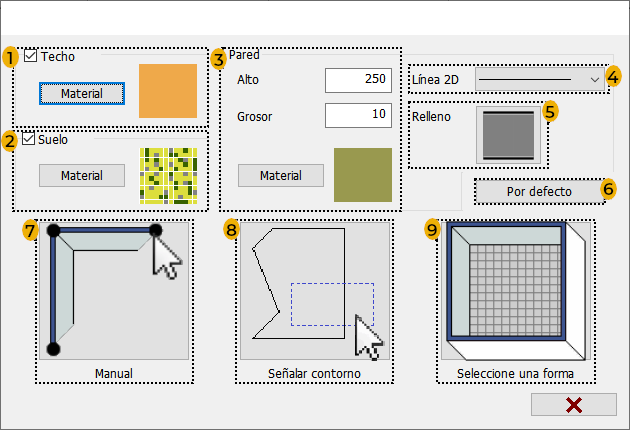The width and height of the screenshot is (630, 430).
Task: Select the Manual wall drawing mode
Action: point(114,291)
